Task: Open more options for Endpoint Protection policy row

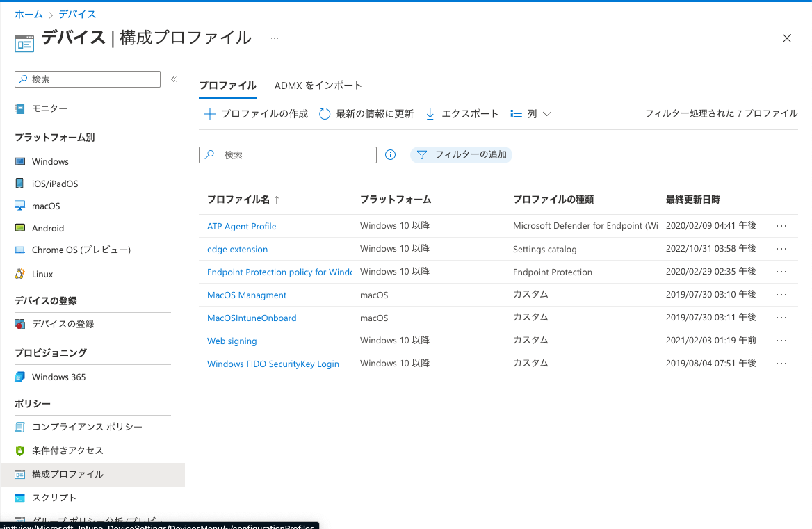Action: tap(781, 272)
